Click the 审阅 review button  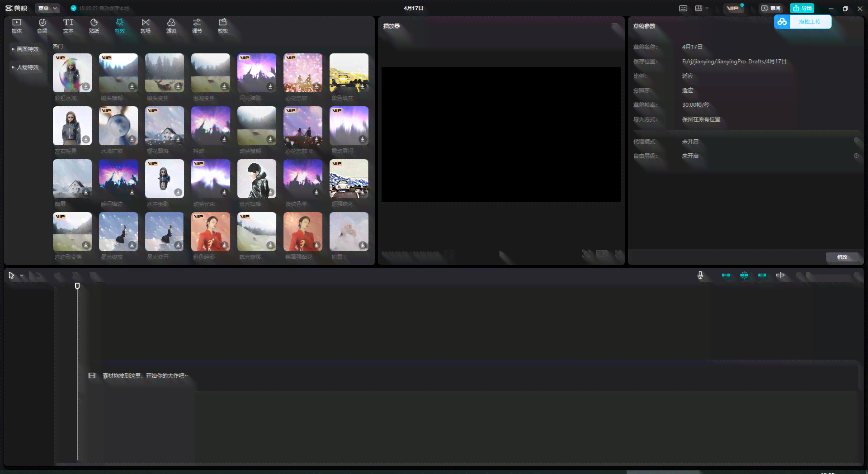771,8
